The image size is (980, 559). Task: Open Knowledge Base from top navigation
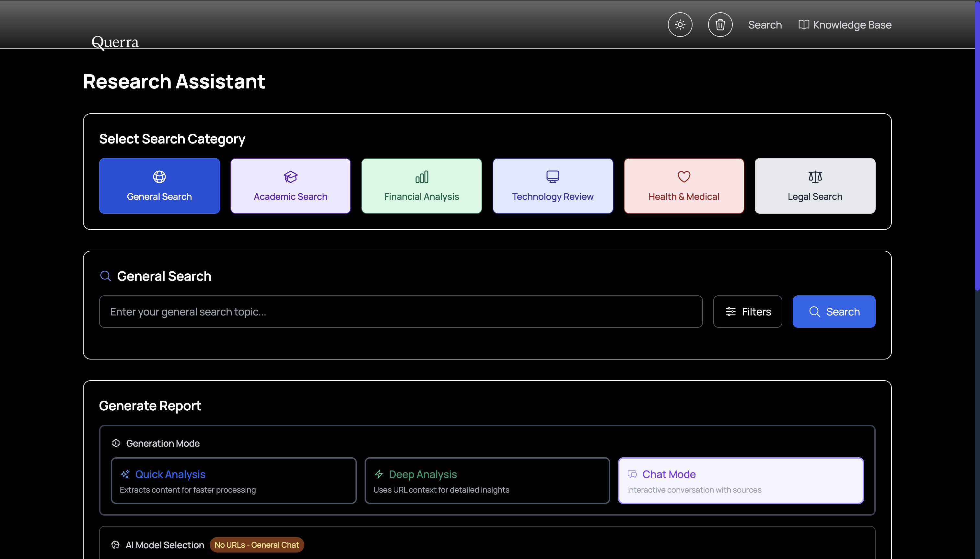point(845,25)
